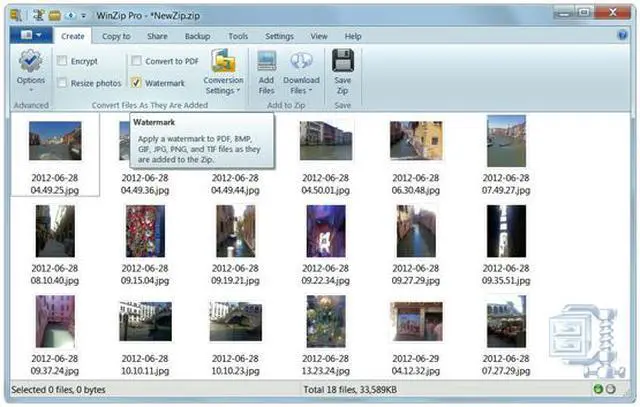Select thumbnail of 09.22.34.jpg
640x407 pixels.
(326, 231)
